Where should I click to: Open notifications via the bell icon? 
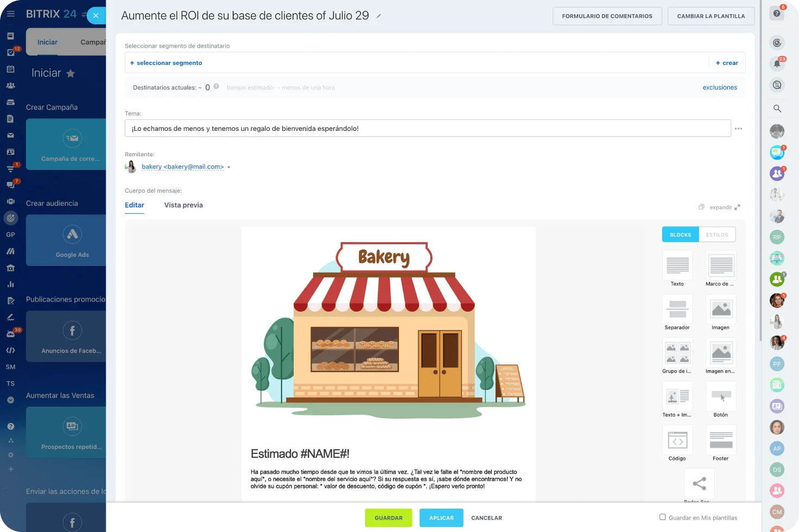[777, 64]
